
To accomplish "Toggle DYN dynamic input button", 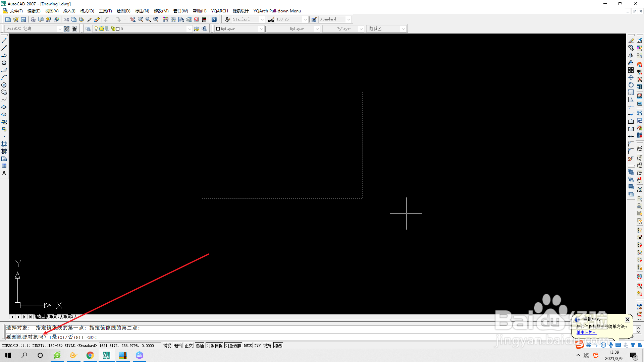I will (257, 346).
